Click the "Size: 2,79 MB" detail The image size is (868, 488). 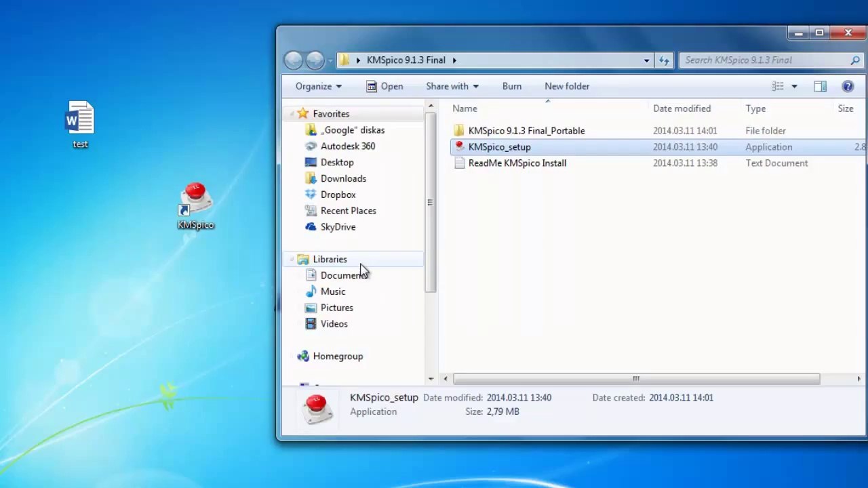point(492,411)
